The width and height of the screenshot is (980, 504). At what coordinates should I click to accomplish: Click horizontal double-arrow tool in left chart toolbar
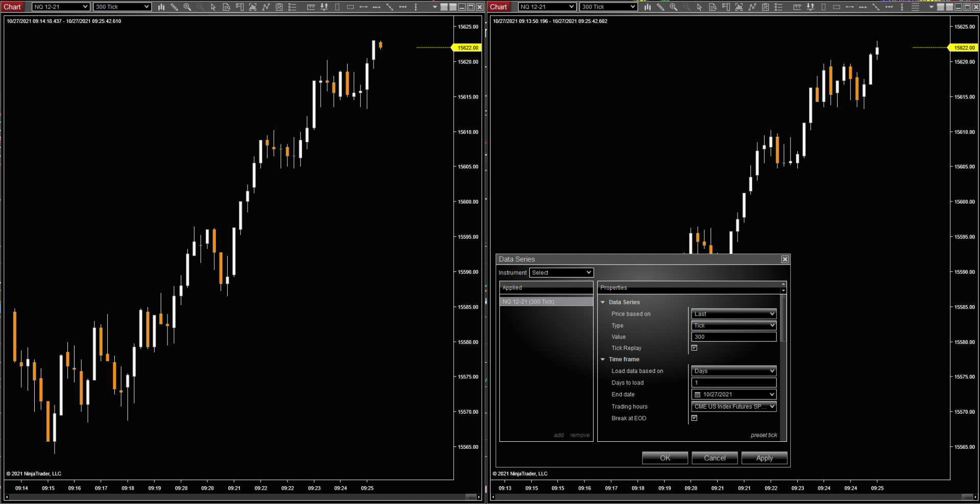[x=403, y=7]
